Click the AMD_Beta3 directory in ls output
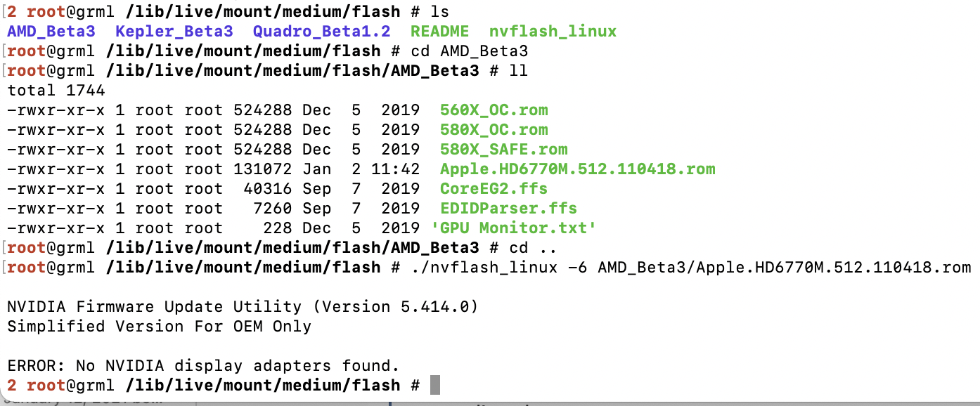This screenshot has width=980, height=406. 51,32
